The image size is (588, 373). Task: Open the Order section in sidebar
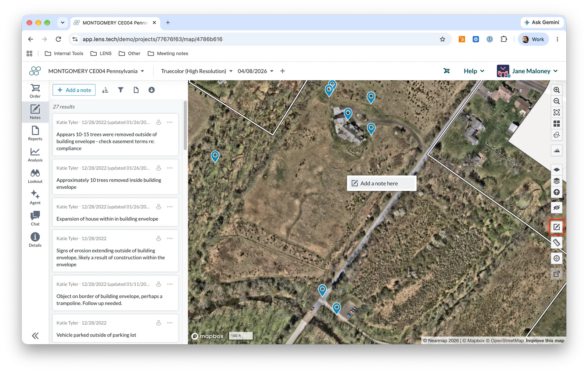point(35,91)
